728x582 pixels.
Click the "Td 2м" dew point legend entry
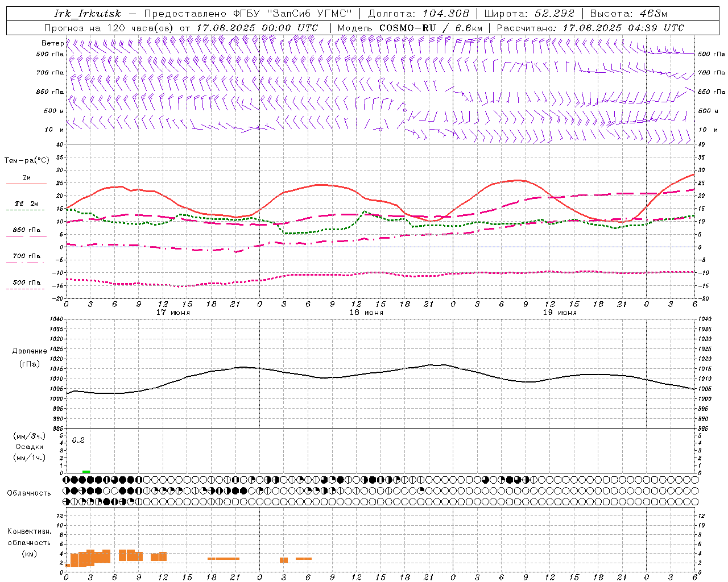point(26,203)
